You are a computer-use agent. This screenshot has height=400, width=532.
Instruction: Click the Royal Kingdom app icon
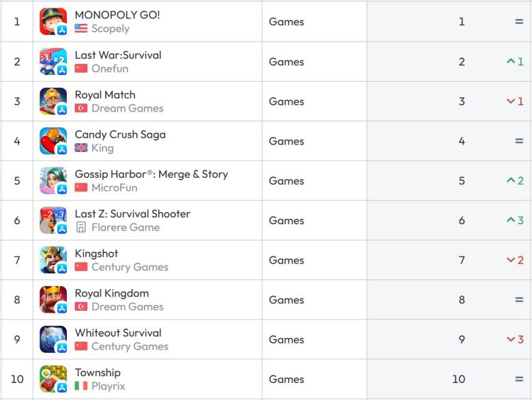53,300
